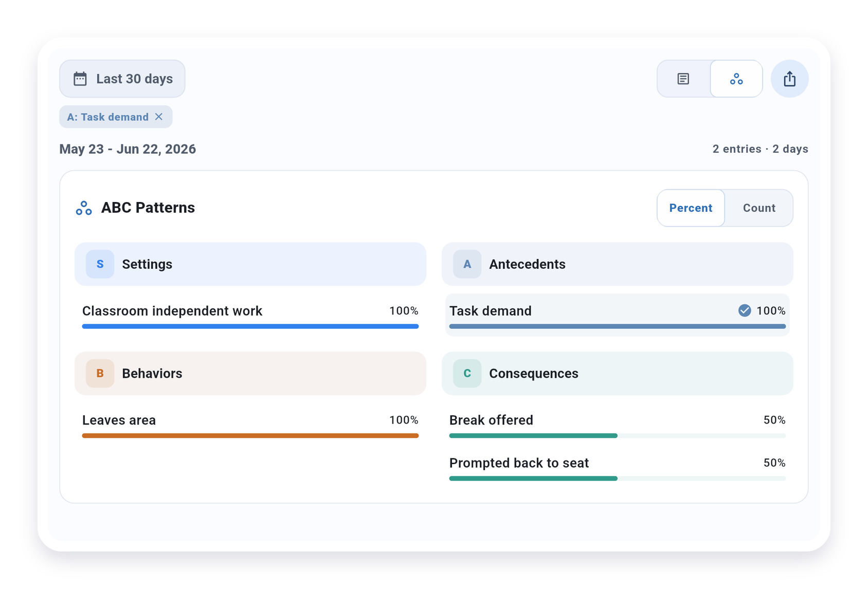Screen dimensions: 868x589
Task: Click the B Behaviors badge icon
Action: pos(100,374)
